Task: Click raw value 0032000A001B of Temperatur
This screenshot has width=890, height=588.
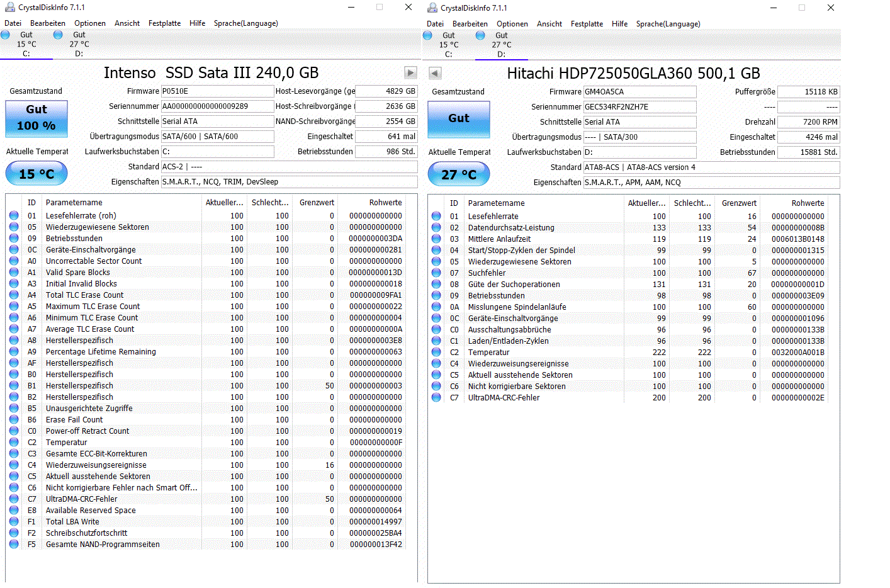Action: click(797, 353)
